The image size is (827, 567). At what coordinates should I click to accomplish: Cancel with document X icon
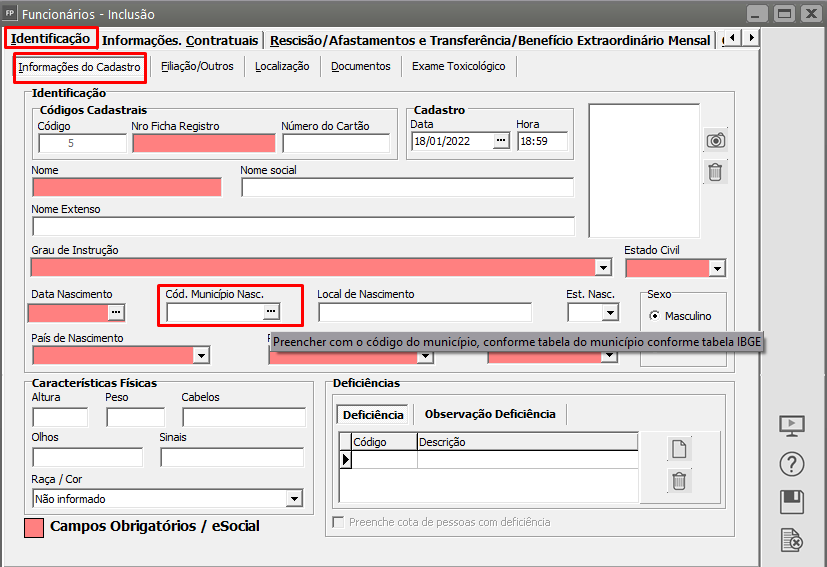(792, 540)
